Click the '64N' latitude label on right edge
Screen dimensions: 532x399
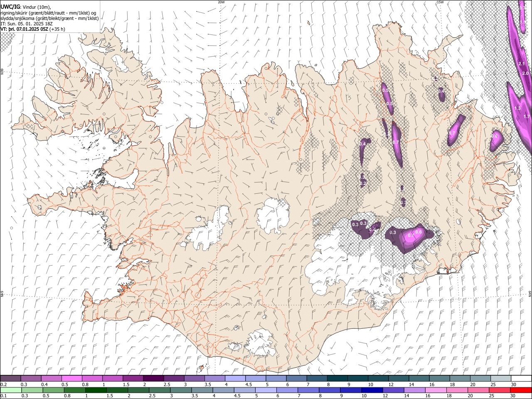530,293
